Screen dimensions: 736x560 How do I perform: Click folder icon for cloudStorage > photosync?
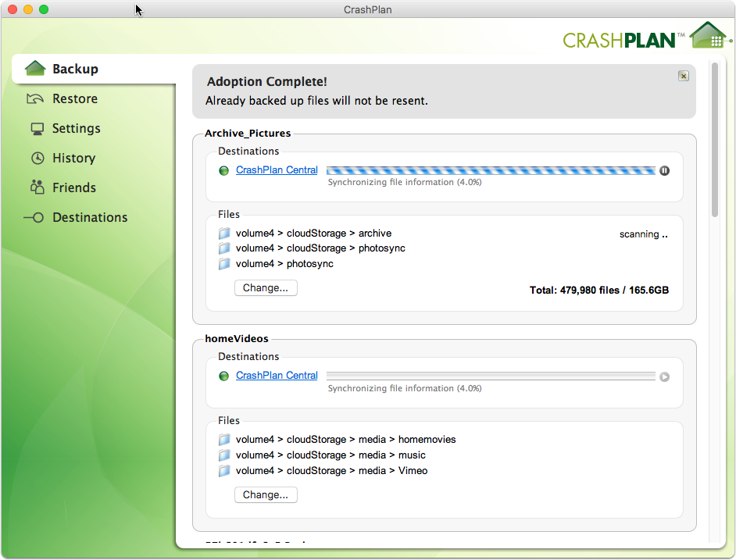click(x=224, y=248)
